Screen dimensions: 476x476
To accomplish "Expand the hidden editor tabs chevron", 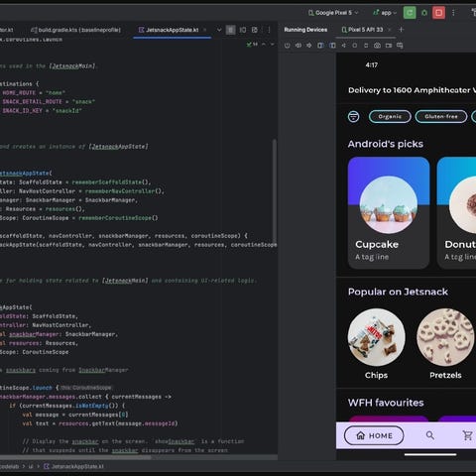I will click(219, 30).
